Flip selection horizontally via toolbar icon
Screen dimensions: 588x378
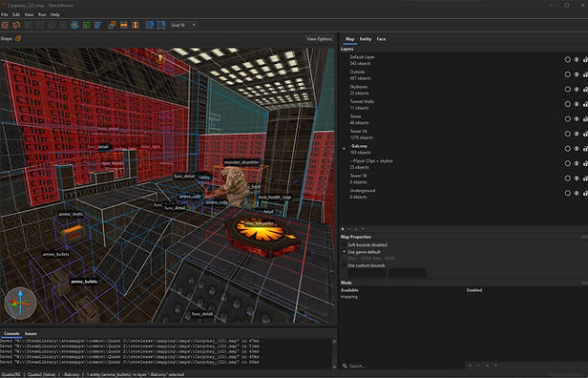pos(124,25)
